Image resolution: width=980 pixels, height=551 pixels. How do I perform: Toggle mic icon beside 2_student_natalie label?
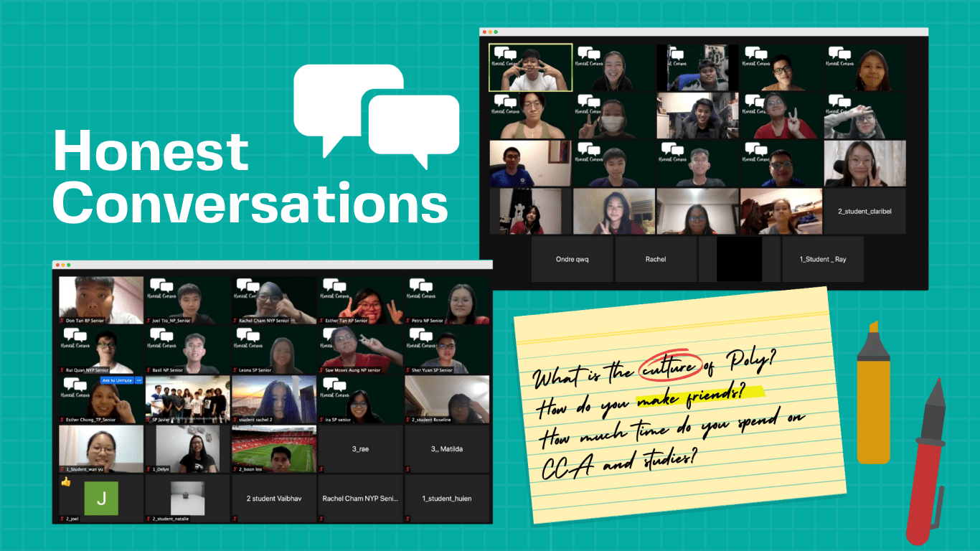tap(149, 518)
